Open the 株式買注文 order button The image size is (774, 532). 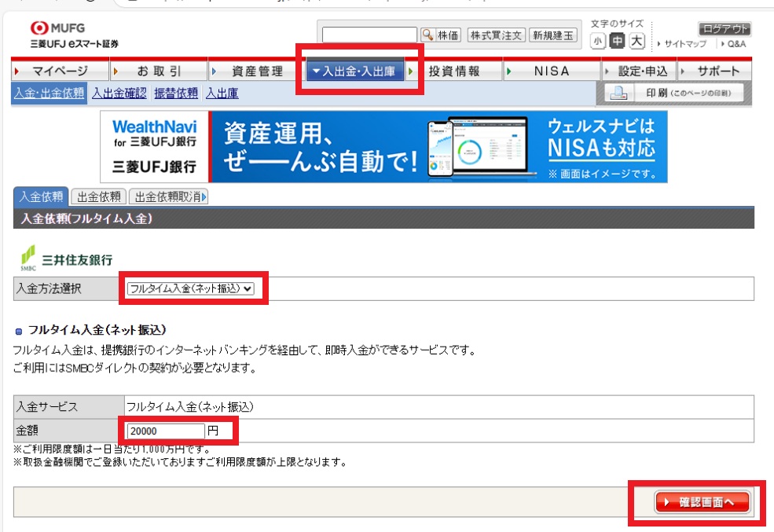(496, 35)
